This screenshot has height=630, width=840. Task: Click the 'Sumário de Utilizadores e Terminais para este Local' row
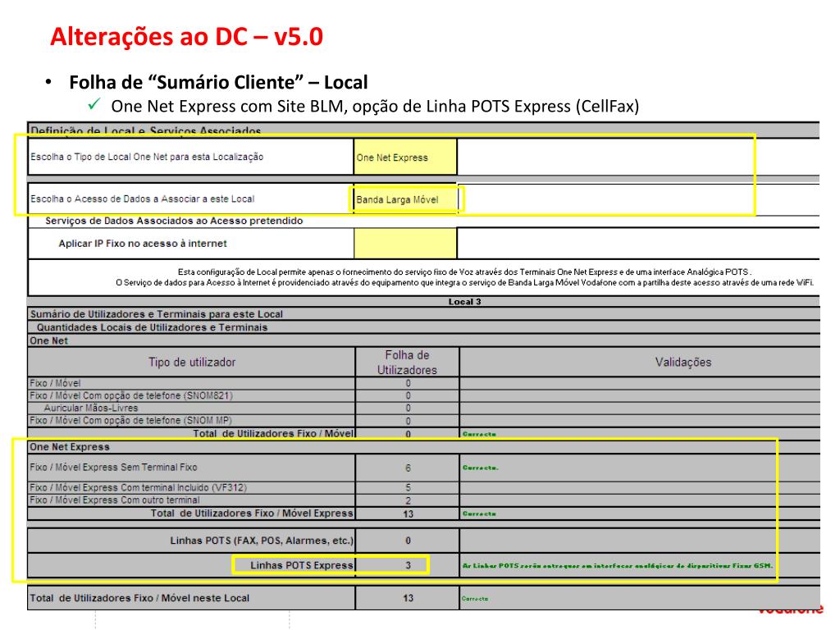coord(424,314)
